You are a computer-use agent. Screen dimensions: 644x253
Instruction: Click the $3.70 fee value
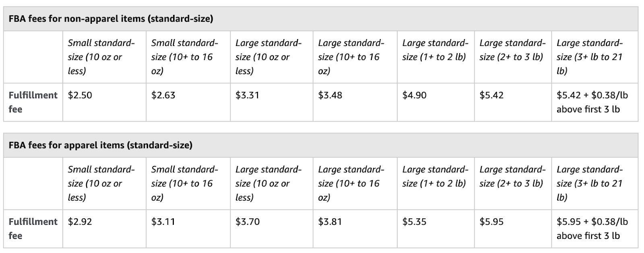pyautogui.click(x=248, y=222)
